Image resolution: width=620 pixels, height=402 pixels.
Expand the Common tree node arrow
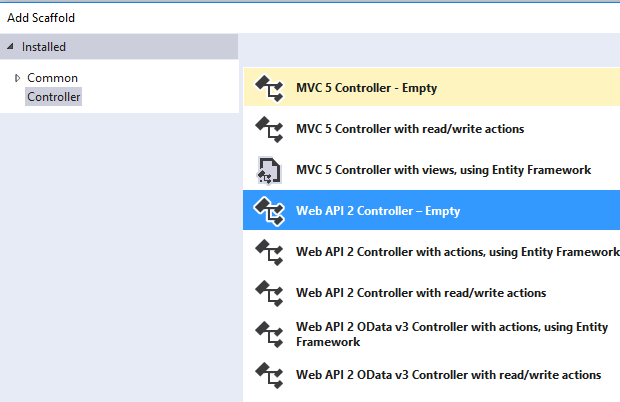pyautogui.click(x=17, y=78)
